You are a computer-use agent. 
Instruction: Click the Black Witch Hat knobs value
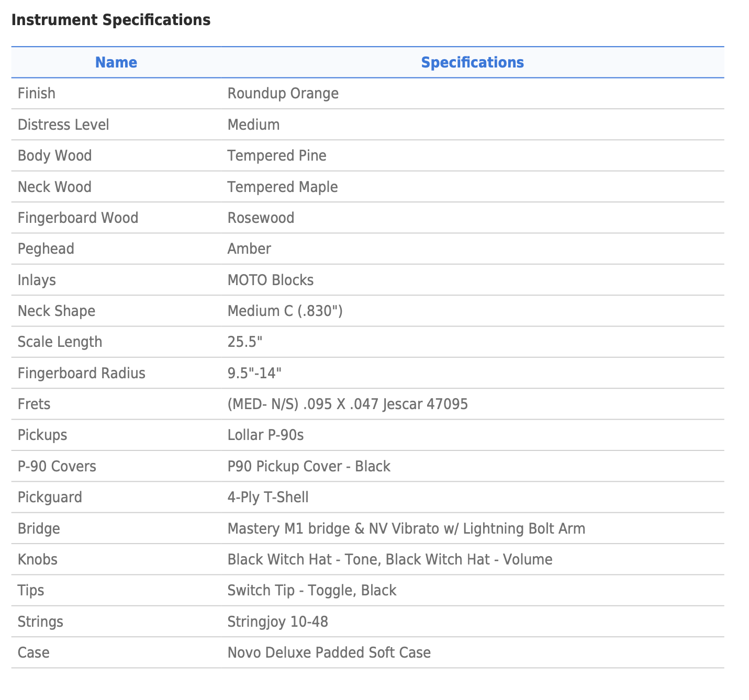click(x=390, y=559)
